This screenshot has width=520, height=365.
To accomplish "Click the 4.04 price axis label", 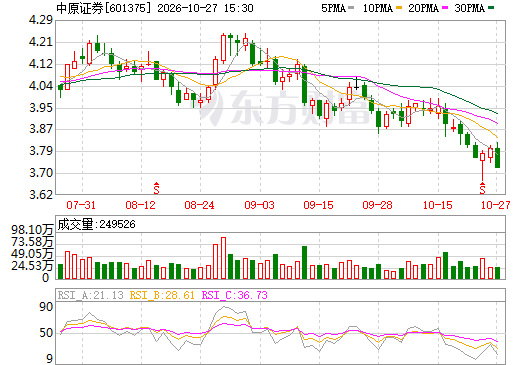I will (x=41, y=86).
